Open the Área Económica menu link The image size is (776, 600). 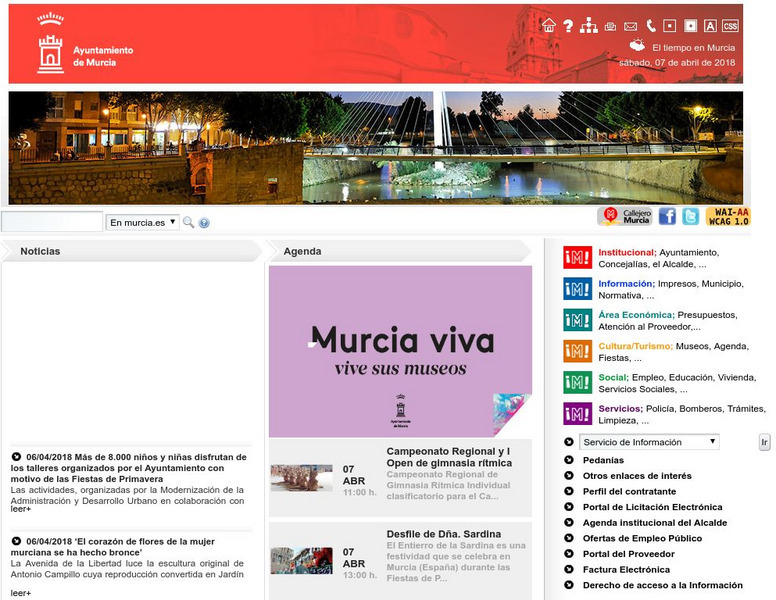[636, 315]
